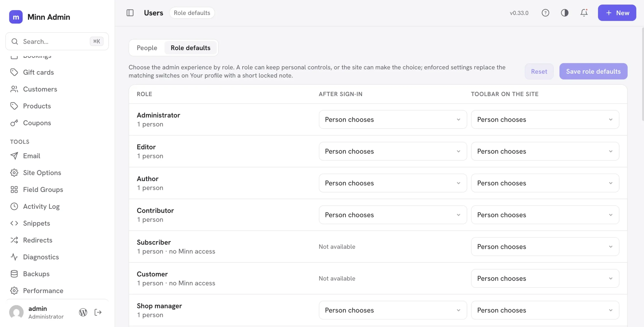Open Author After sign-in dropdown
The width and height of the screenshot is (644, 327).
pos(393,183)
